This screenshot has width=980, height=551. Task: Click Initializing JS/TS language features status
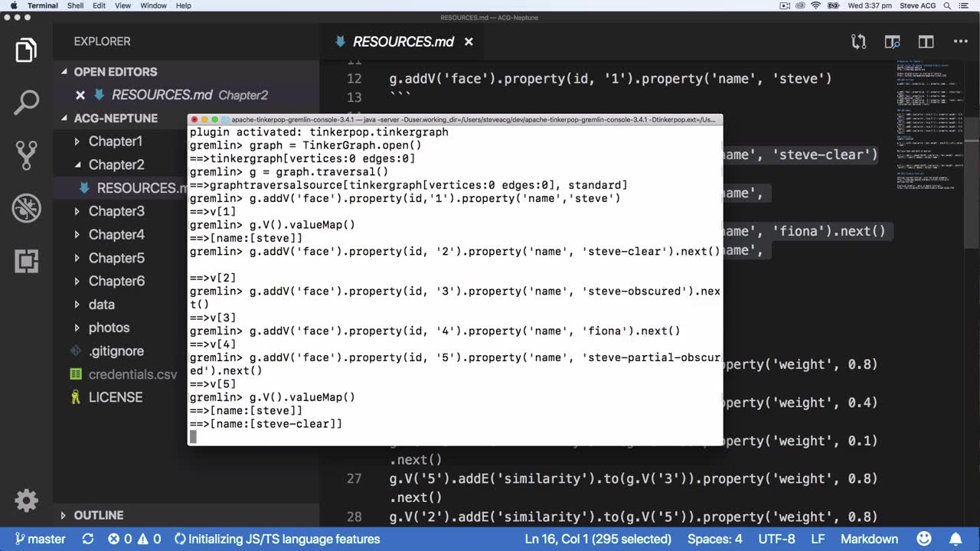point(277,539)
